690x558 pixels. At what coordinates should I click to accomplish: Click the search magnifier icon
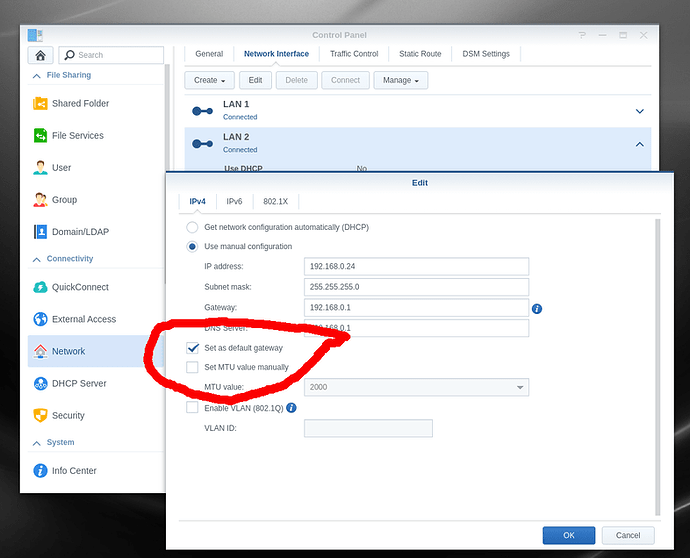click(x=69, y=55)
